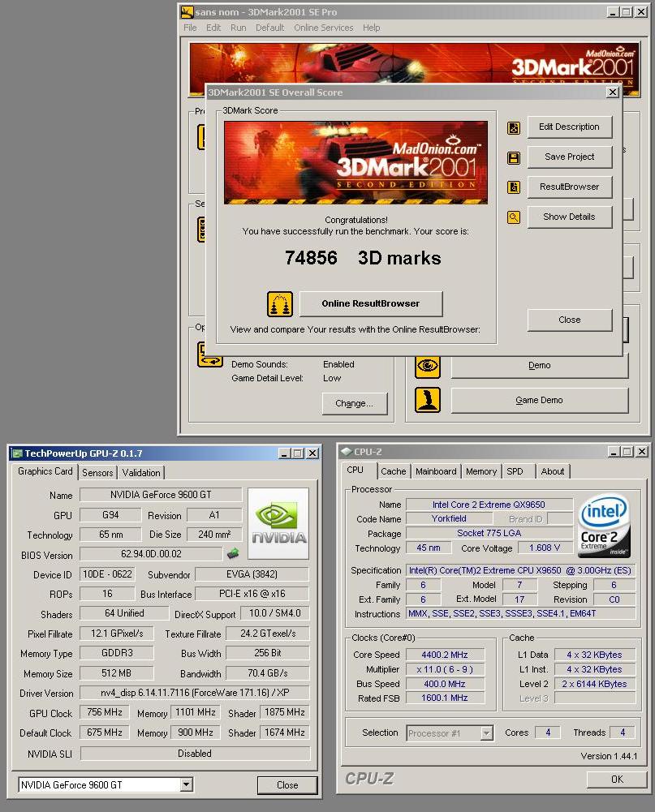Click the ResultBrowser button

coord(570,187)
